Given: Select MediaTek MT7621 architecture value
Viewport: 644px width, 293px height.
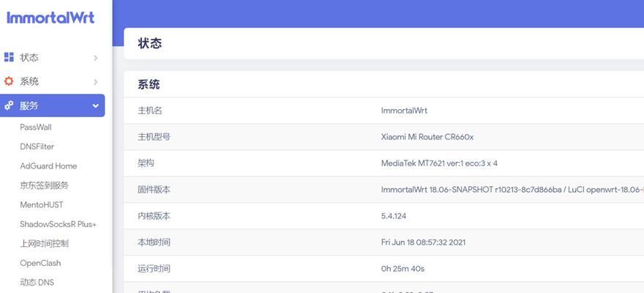Looking at the screenshot, I should pos(439,163).
